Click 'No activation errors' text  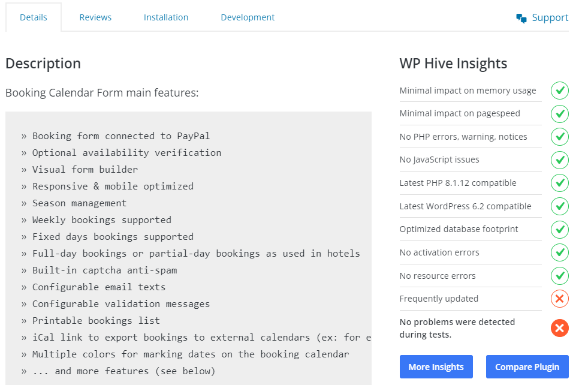point(439,252)
